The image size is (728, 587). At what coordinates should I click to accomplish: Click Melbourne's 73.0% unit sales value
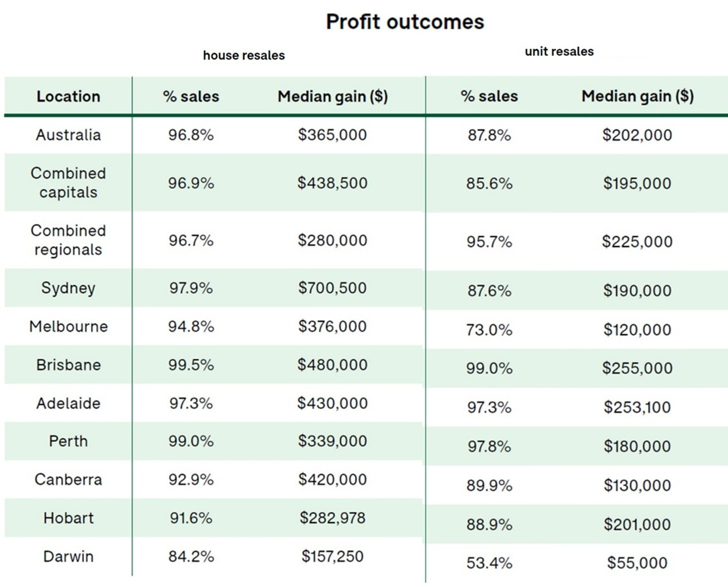tap(489, 330)
